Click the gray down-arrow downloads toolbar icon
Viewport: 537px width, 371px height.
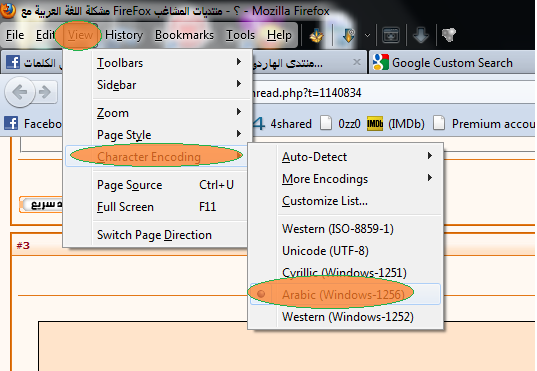(421, 35)
